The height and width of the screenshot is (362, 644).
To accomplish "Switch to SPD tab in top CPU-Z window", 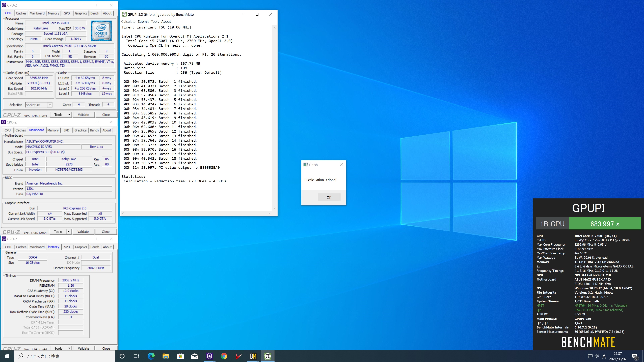I will [67, 13].
